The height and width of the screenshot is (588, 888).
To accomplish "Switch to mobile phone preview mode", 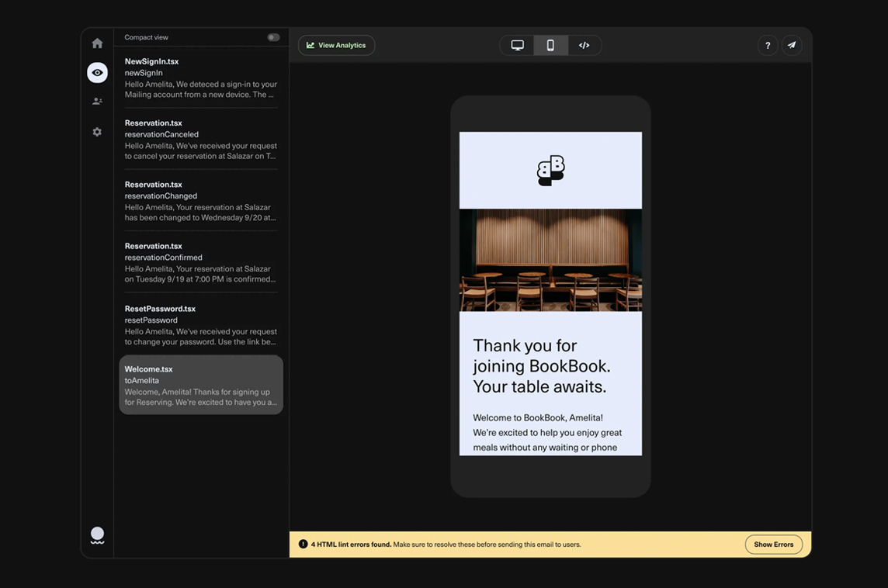I will (x=550, y=45).
